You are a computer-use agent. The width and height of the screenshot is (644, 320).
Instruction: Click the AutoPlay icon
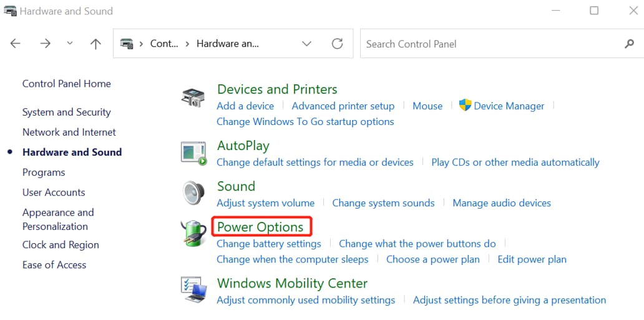pyautogui.click(x=193, y=153)
